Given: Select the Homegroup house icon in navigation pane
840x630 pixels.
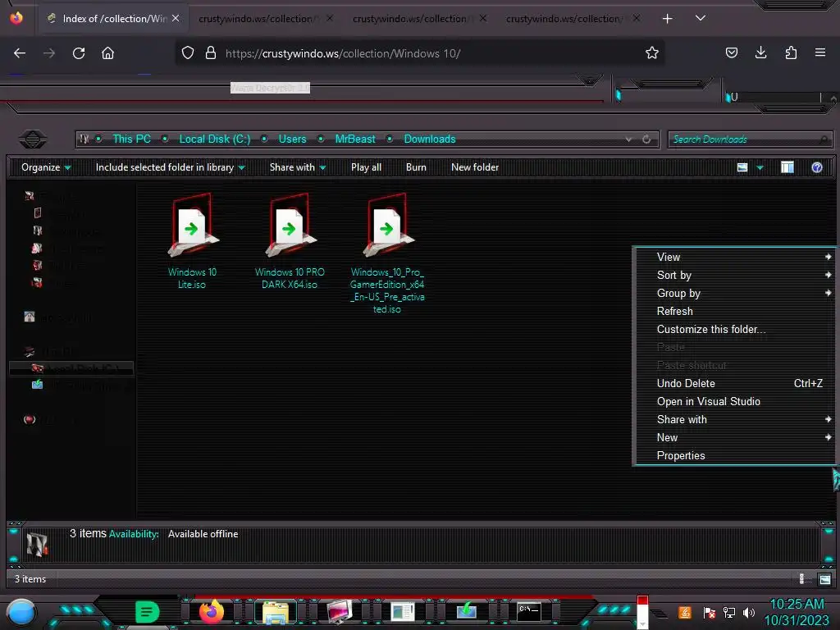Looking at the screenshot, I should [x=30, y=317].
